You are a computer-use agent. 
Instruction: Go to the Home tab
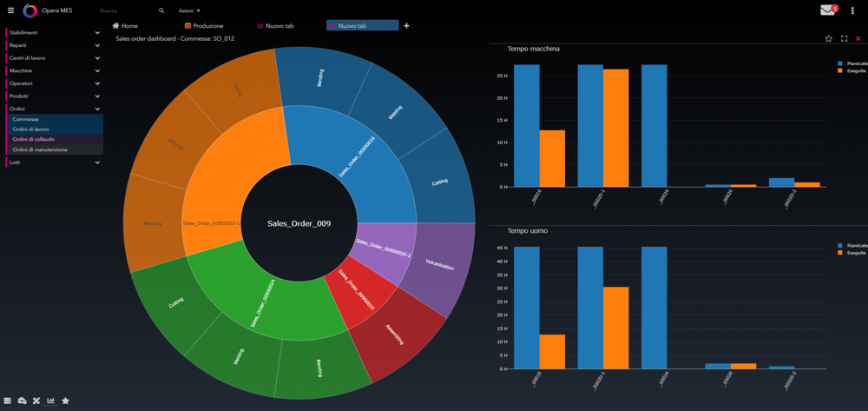(125, 26)
